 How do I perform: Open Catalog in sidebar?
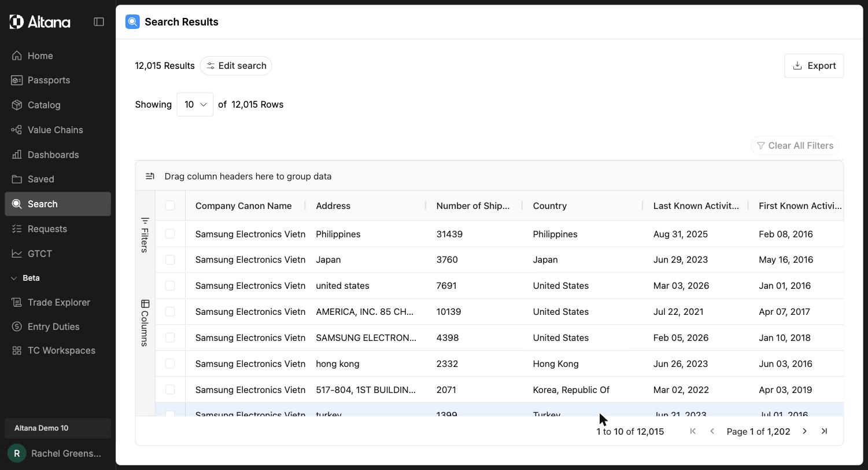58,105
